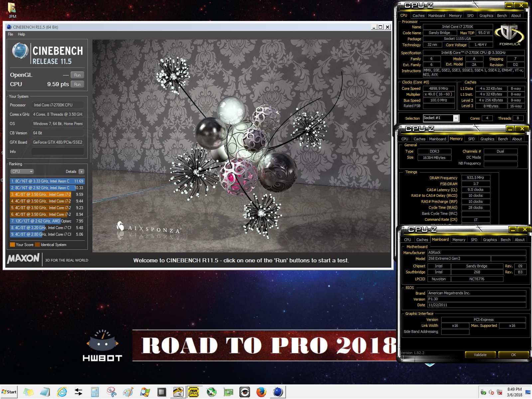The height and width of the screenshot is (399, 532).
Task: Click Safely Remove Hardware tray icon
Action: tap(483, 392)
